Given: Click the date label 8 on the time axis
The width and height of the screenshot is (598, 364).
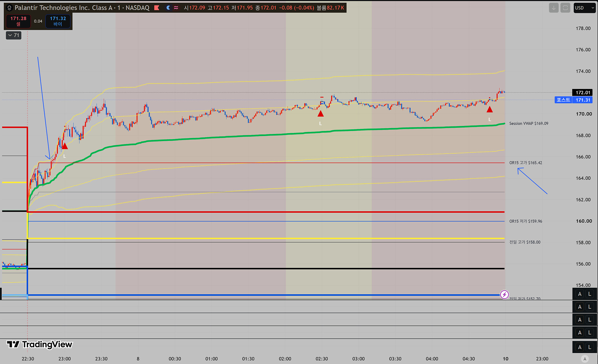Looking at the screenshot, I should pos(138,359).
